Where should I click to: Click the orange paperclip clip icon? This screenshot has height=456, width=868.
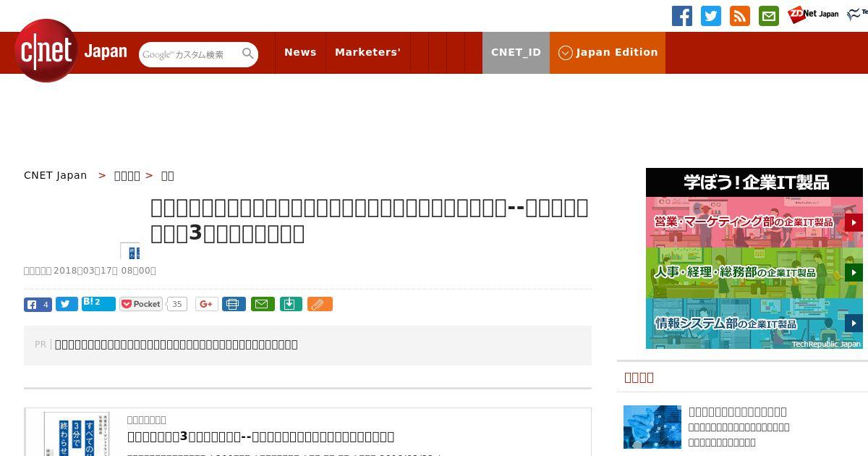(x=319, y=304)
